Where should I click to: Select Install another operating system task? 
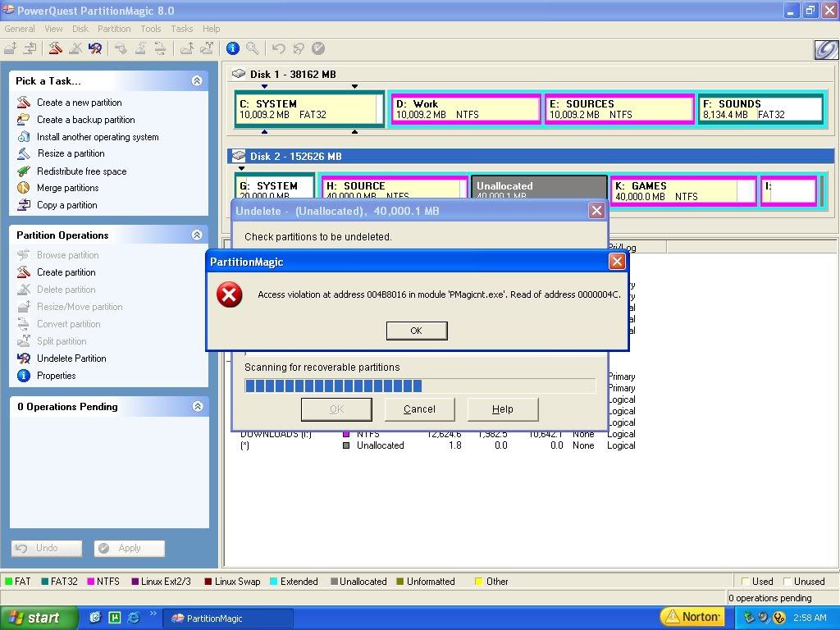coord(98,137)
